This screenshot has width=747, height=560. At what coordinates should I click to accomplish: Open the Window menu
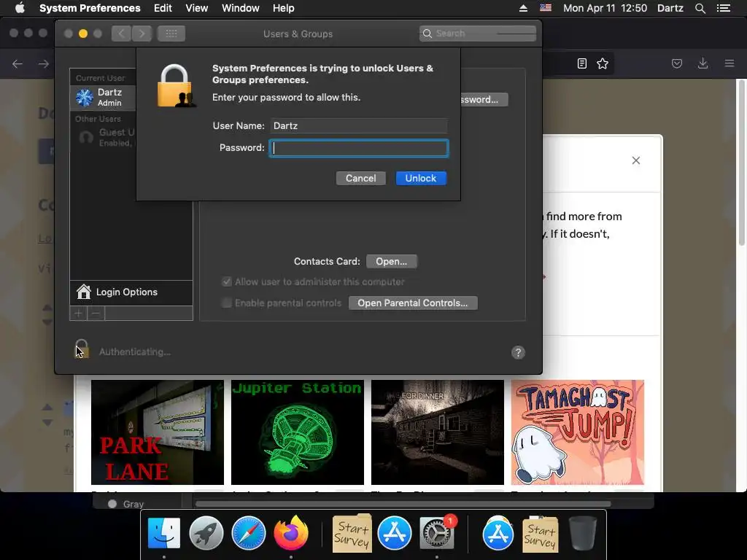[241, 8]
